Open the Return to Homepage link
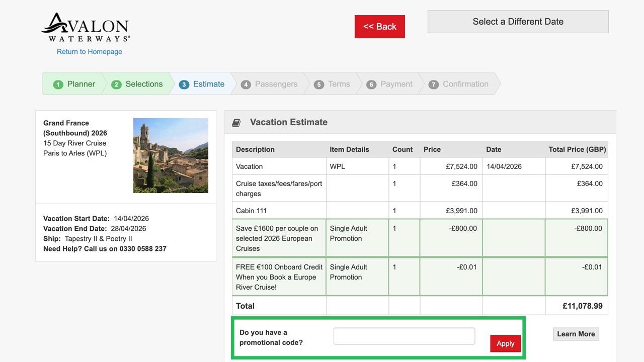The height and width of the screenshot is (362, 644). tap(89, 51)
